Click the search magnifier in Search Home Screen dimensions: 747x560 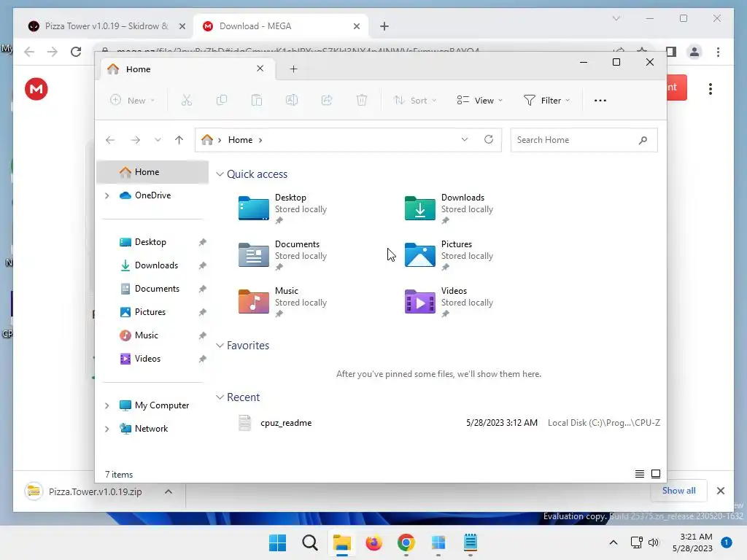coord(643,140)
